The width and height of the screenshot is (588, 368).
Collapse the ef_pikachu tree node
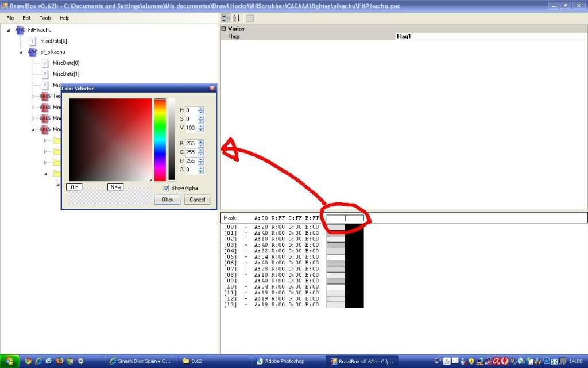click(21, 52)
